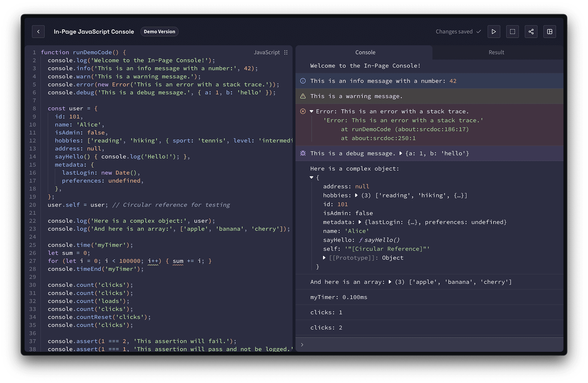The height and width of the screenshot is (383, 588).
Task: Expand the [[Prototype]] Object entry
Action: pos(324,258)
